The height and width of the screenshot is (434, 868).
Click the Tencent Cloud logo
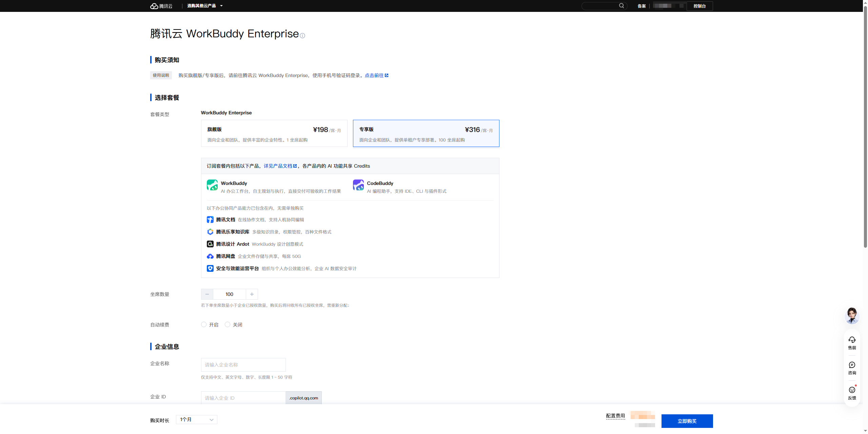pyautogui.click(x=161, y=6)
